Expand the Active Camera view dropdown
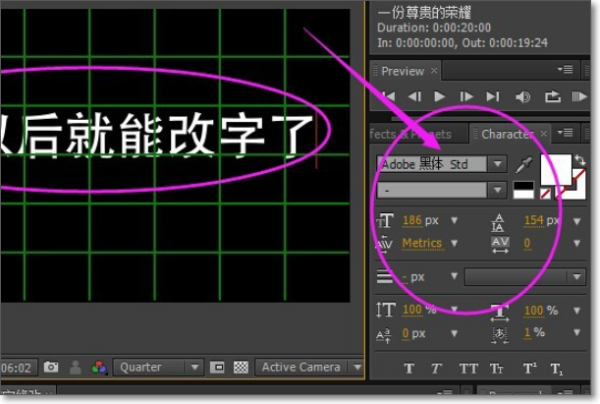 (310, 367)
